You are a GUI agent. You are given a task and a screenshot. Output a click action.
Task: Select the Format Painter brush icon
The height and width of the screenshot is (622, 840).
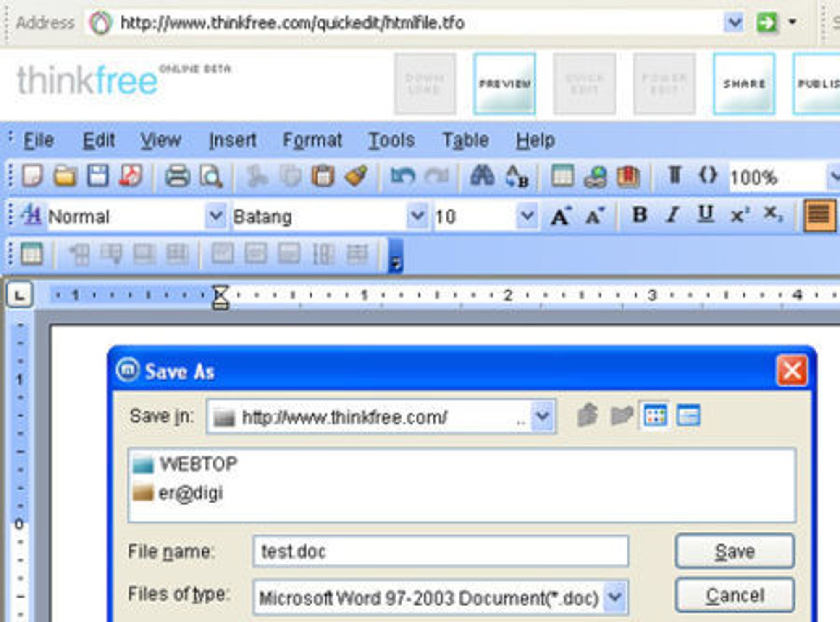click(x=356, y=176)
